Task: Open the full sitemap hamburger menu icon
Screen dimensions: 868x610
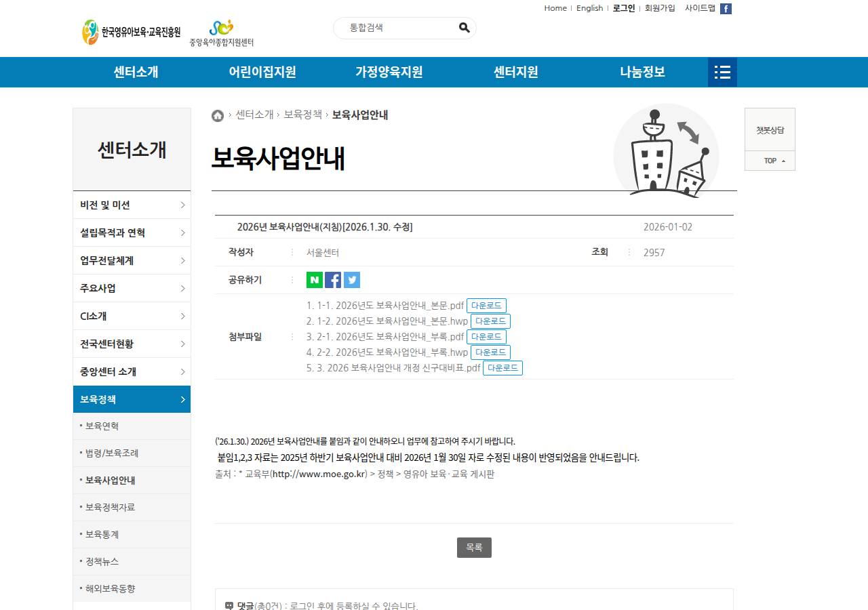Action: click(x=722, y=72)
